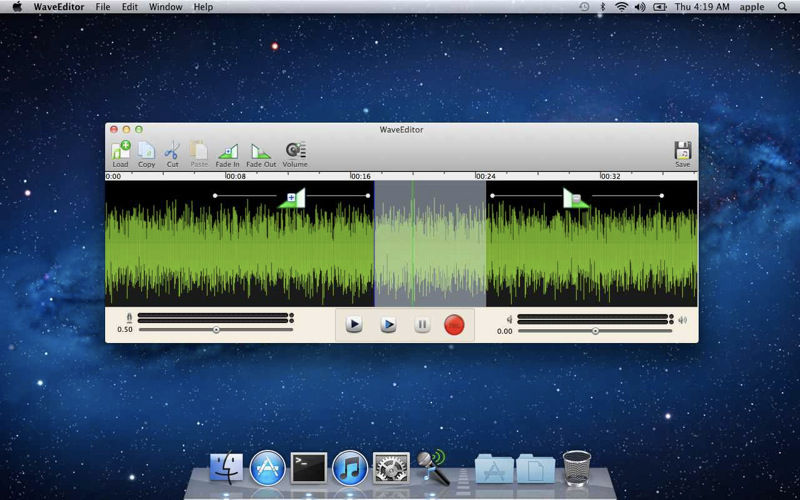Screen dimensions: 800x500
Task: Click right endpoint of fade-out range line
Action: pyautogui.click(x=662, y=195)
